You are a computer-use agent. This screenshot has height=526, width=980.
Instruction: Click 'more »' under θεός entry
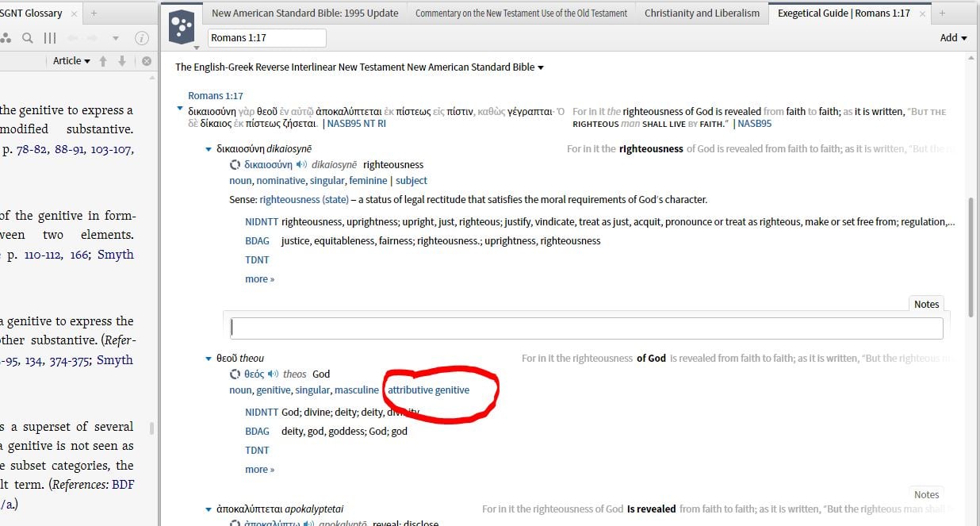260,470
